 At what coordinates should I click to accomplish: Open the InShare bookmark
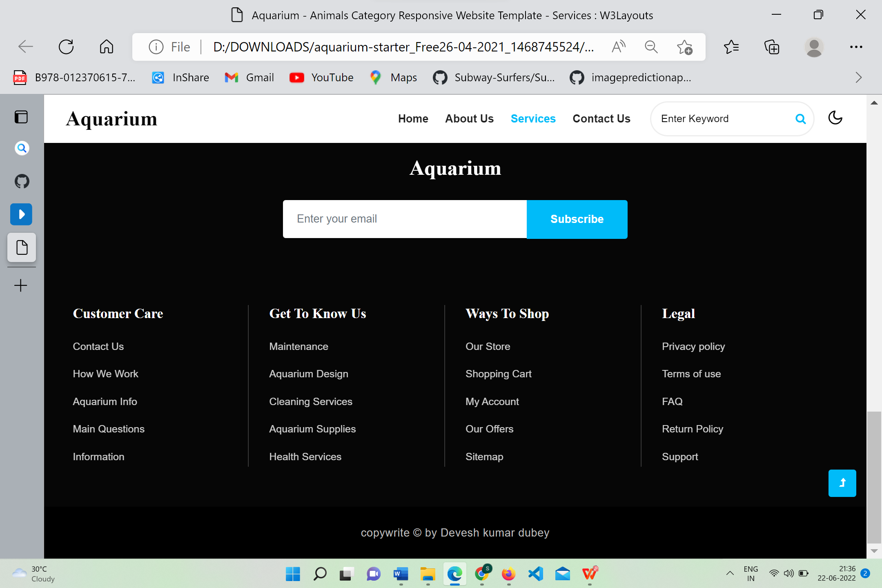click(x=180, y=78)
